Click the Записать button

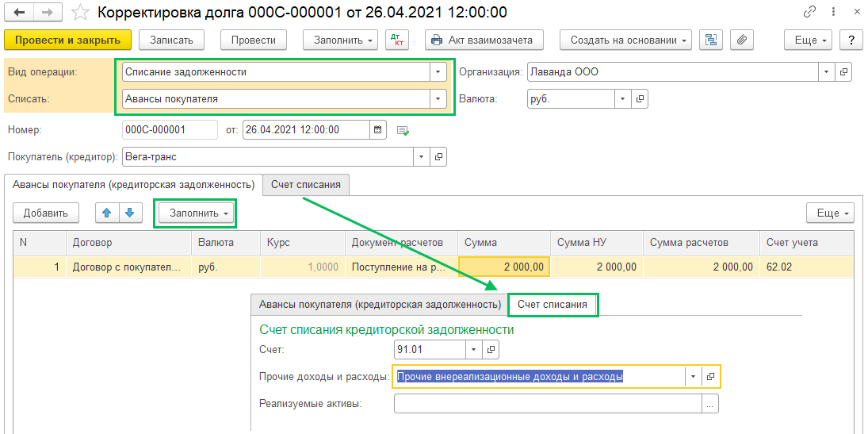click(x=171, y=40)
